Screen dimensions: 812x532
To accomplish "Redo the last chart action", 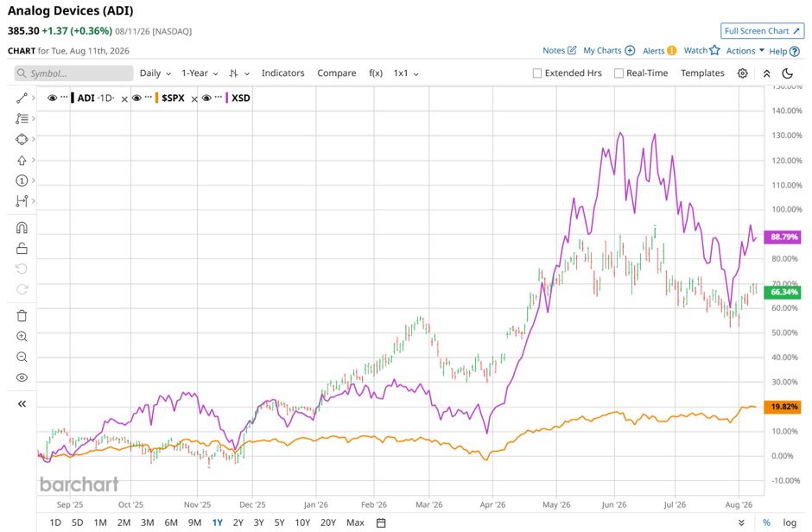I will [22, 289].
